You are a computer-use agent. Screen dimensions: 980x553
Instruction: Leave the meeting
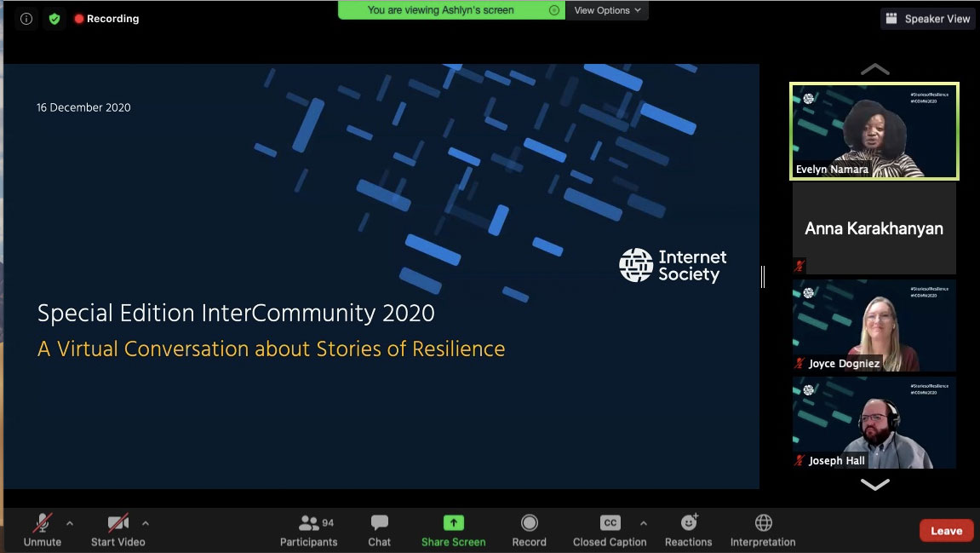pos(946,531)
